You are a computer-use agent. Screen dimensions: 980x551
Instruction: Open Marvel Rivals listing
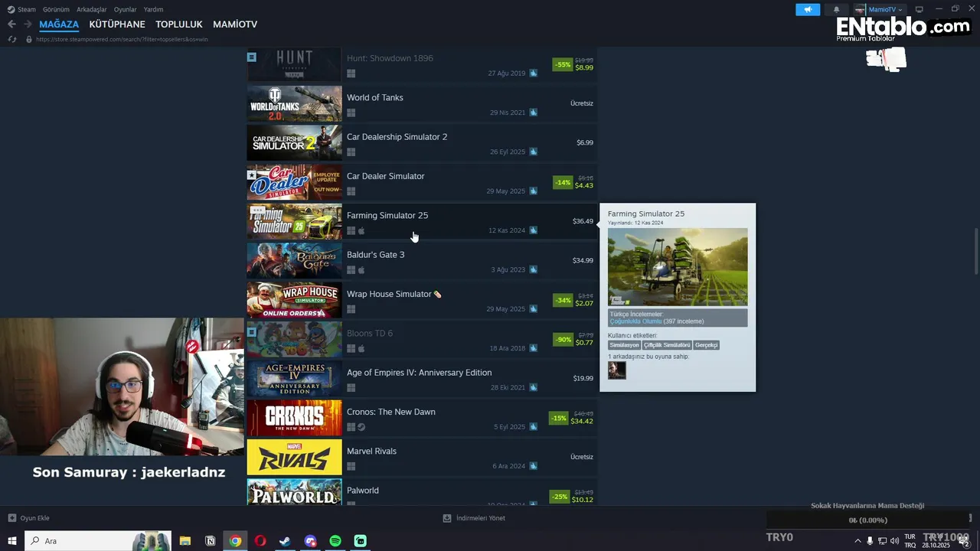coord(422,458)
